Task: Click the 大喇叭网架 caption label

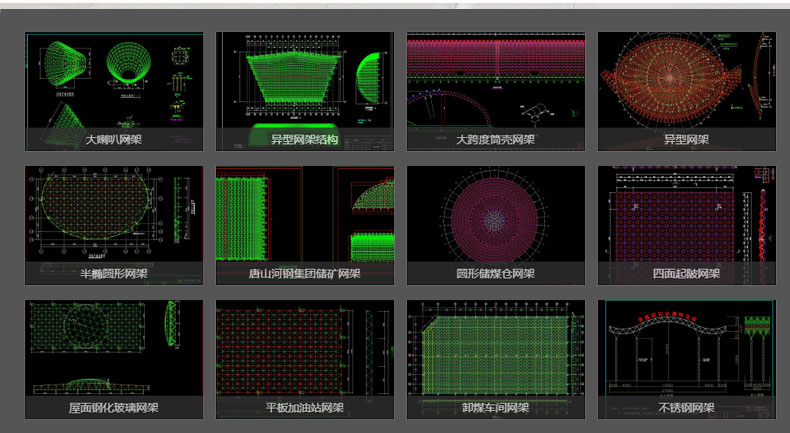Action: 113,140
